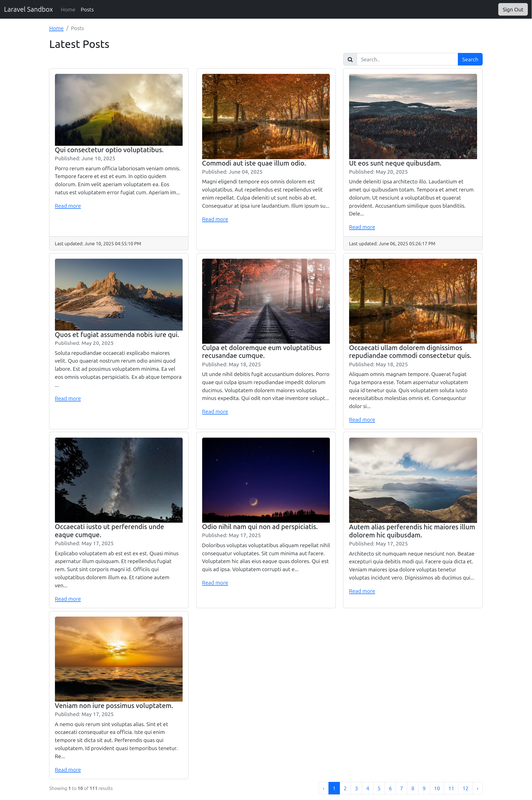Click title 'Qui consectetur optio voluptatibus.'

click(109, 150)
